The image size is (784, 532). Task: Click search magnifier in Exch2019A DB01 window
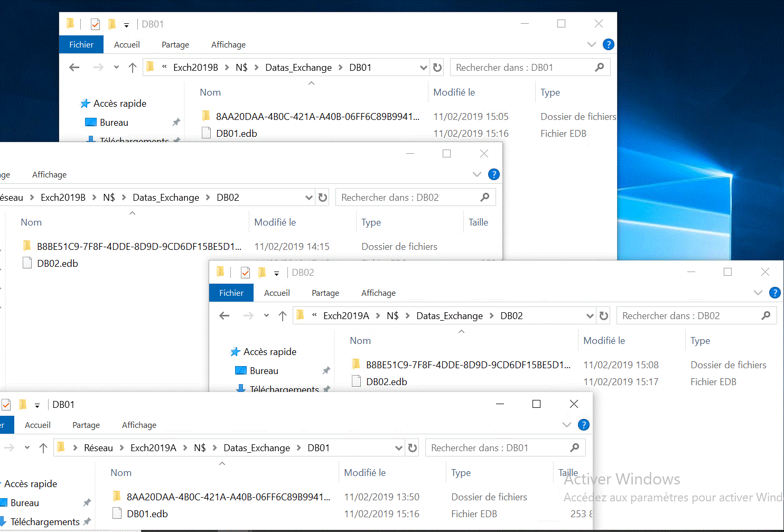pyautogui.click(x=575, y=448)
